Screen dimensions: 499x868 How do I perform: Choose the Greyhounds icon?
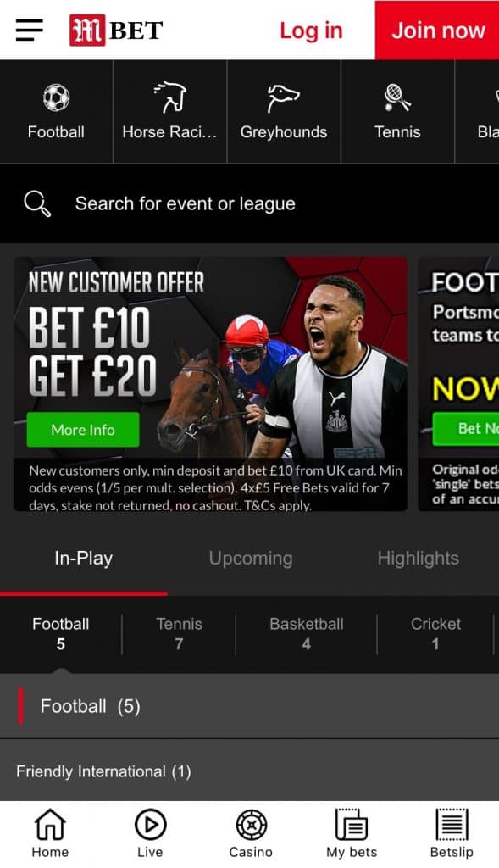pos(283,98)
